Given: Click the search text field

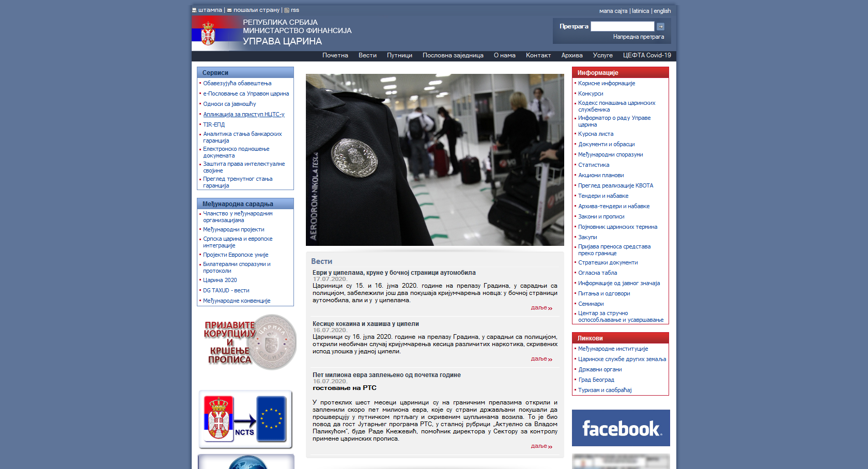Looking at the screenshot, I should [x=622, y=26].
